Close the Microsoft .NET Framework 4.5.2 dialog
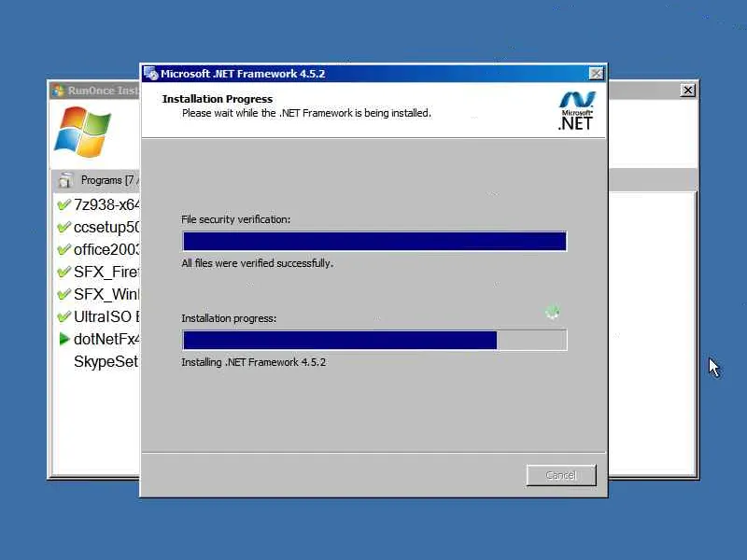747x560 pixels. (596, 74)
